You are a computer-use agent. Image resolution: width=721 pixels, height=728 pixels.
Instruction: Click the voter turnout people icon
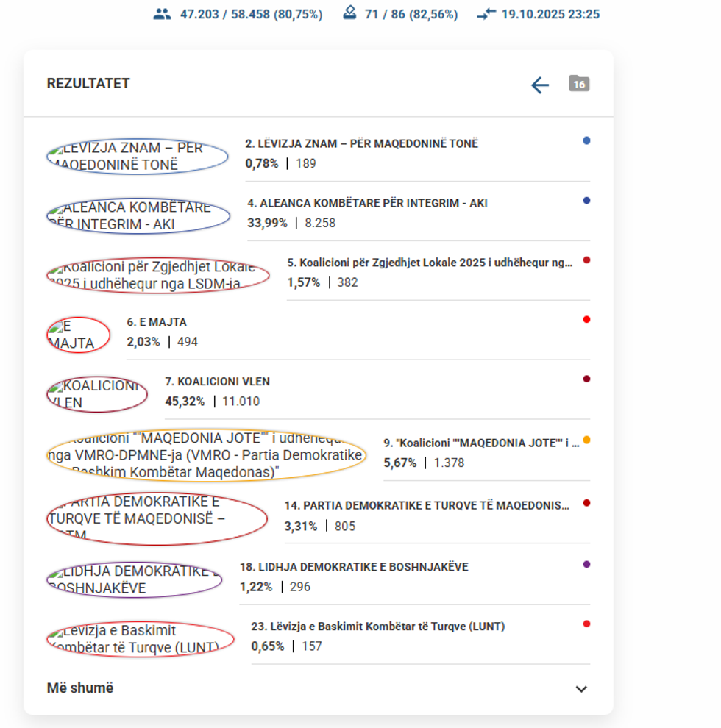[162, 14]
